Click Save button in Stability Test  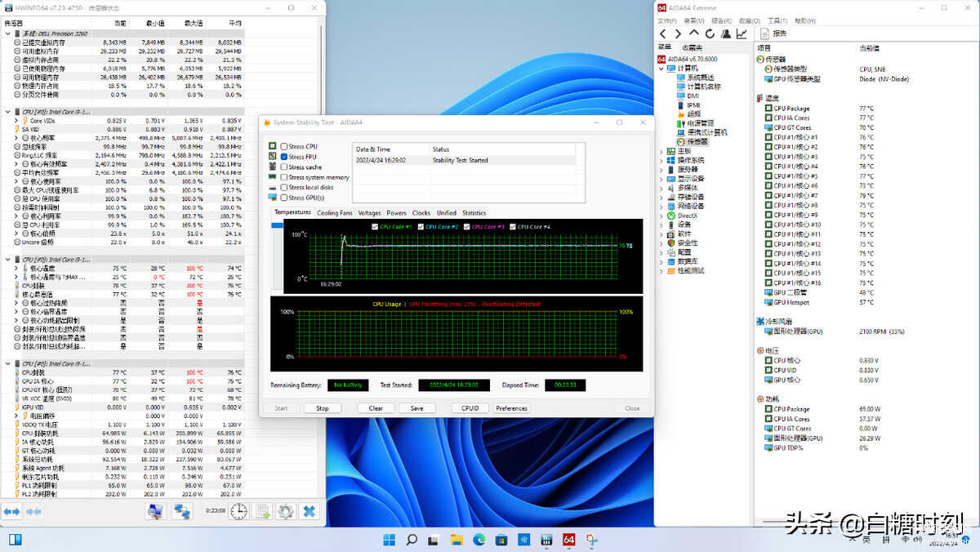416,408
